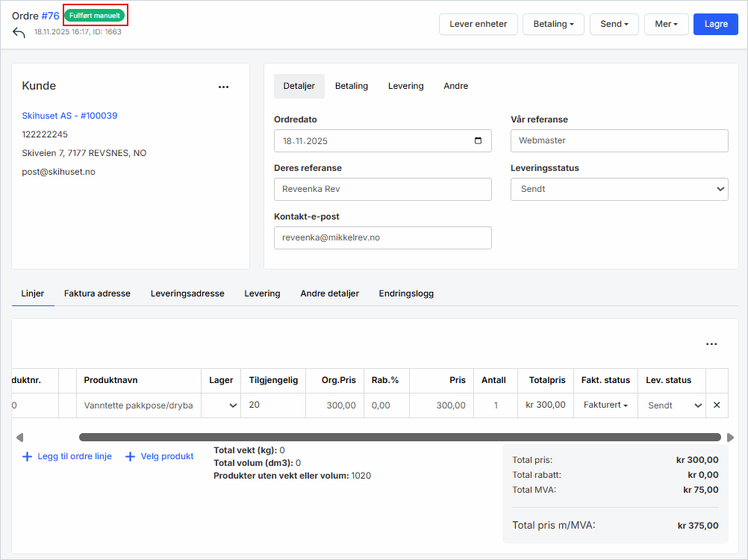Switch to the Faktura adresse tab
The height and width of the screenshot is (560, 748).
coord(97,293)
